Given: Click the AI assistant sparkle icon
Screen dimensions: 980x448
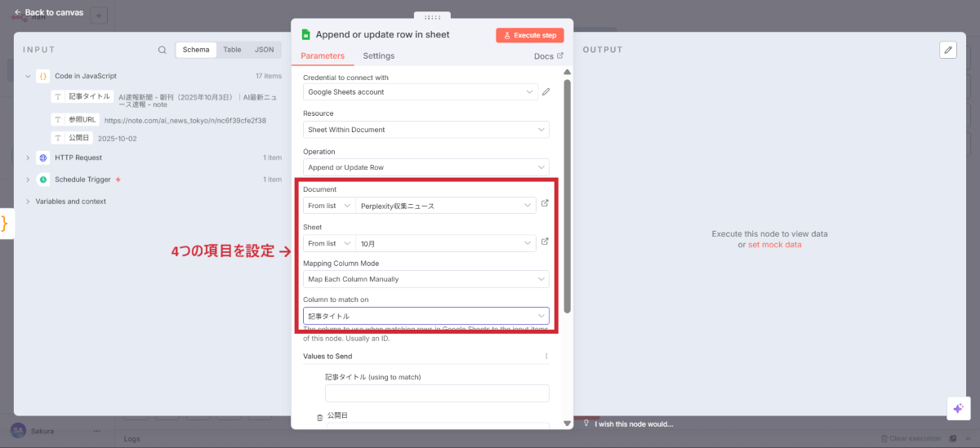Looking at the screenshot, I should (958, 408).
